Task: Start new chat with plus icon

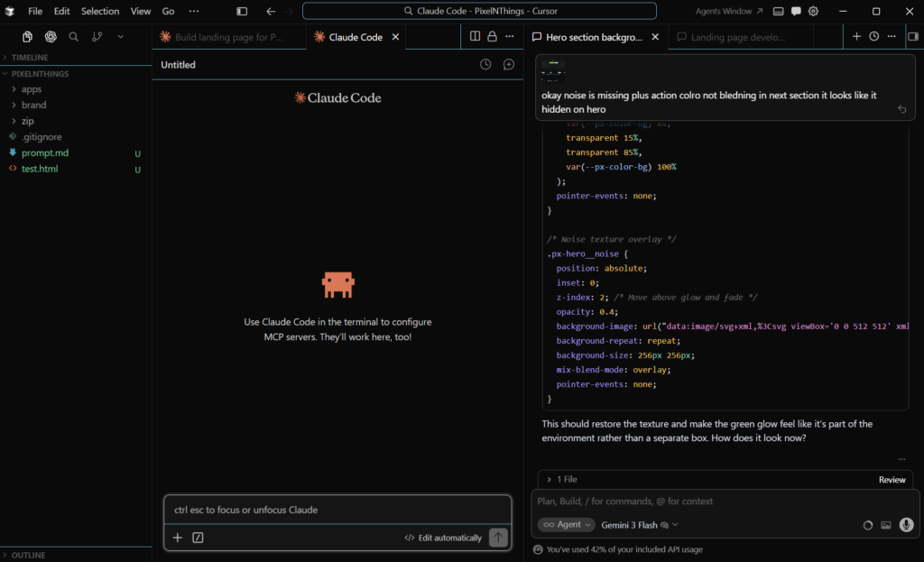Action: [856, 36]
